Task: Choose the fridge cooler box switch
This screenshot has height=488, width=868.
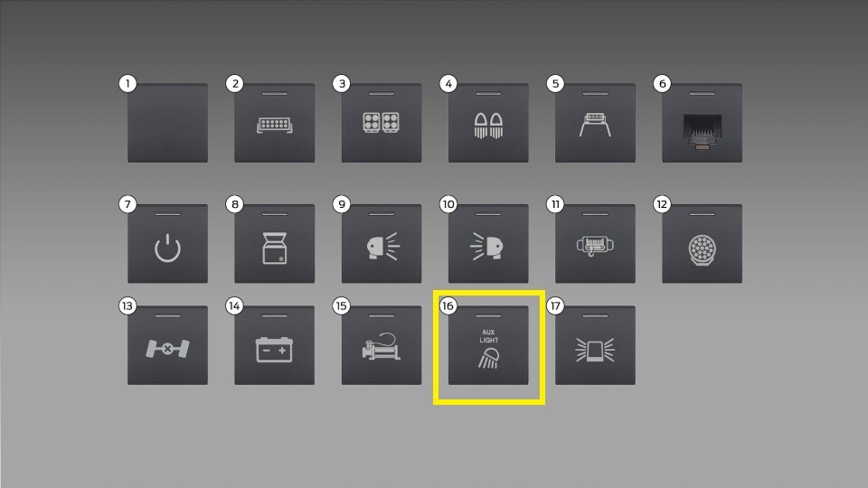Action: [x=275, y=243]
